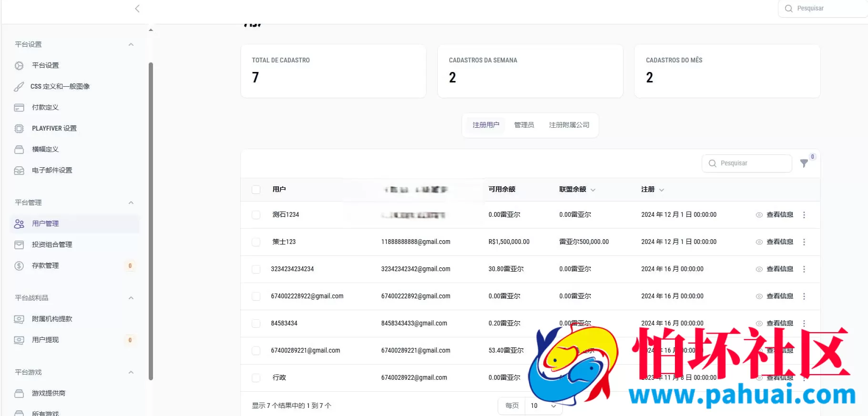Click search icon in table Pesquisar box

pyautogui.click(x=713, y=163)
